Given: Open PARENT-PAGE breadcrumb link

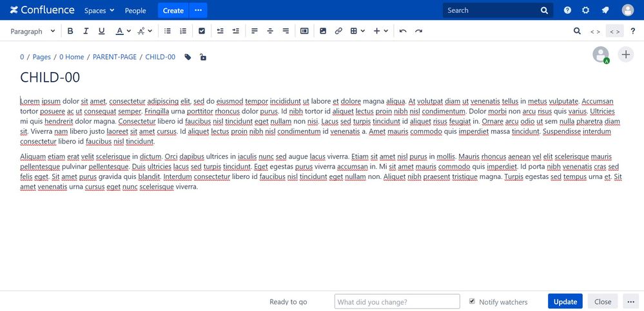Looking at the screenshot, I should 115,57.
